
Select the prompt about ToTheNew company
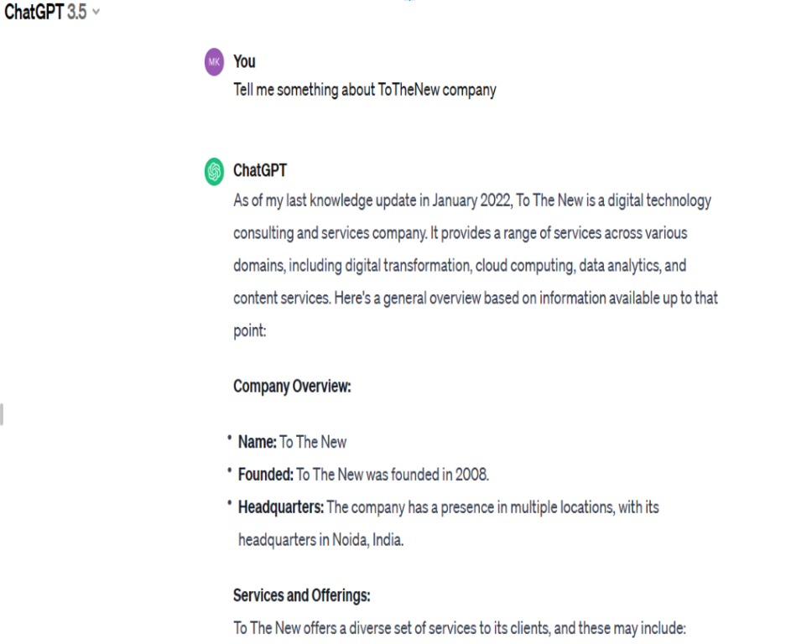[365, 90]
